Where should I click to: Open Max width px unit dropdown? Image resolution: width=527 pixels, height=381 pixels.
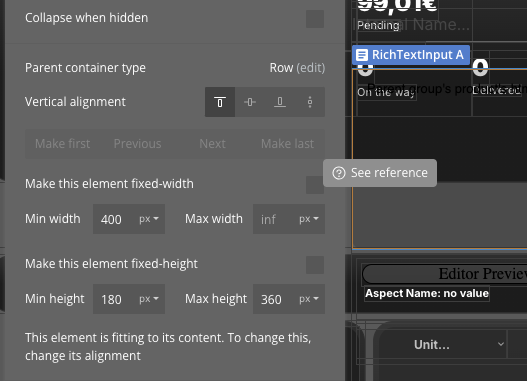click(x=309, y=219)
